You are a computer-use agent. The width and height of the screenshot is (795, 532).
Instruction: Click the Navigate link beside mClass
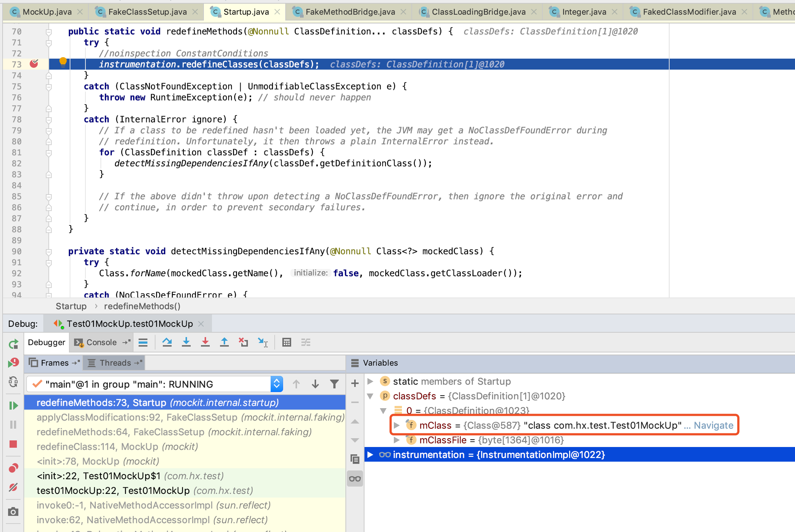coord(713,425)
